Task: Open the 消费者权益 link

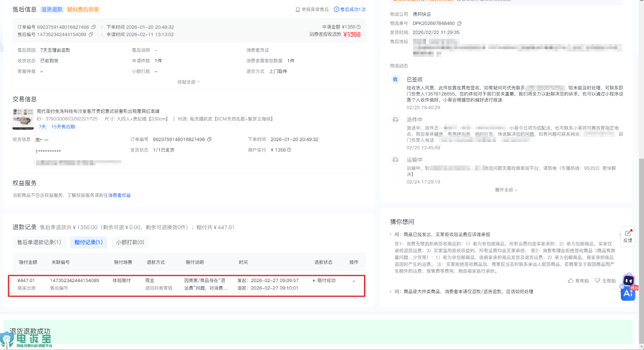Action: [x=120, y=195]
